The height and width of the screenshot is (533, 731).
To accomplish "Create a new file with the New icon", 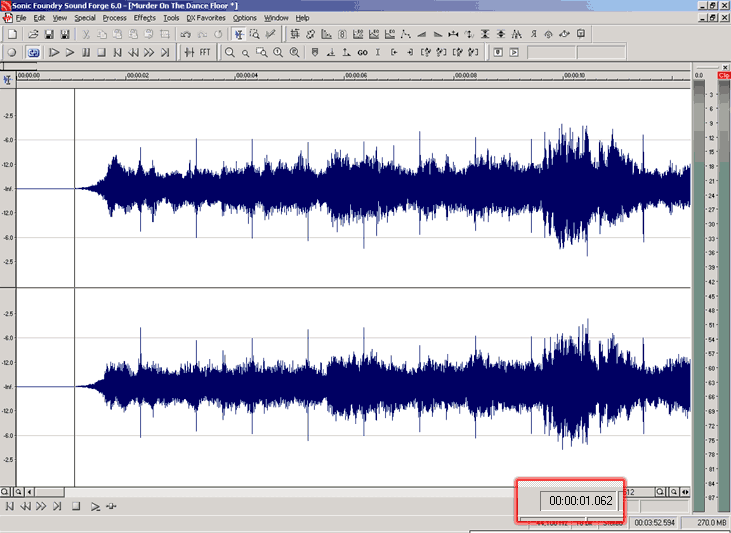I will pyautogui.click(x=13, y=34).
